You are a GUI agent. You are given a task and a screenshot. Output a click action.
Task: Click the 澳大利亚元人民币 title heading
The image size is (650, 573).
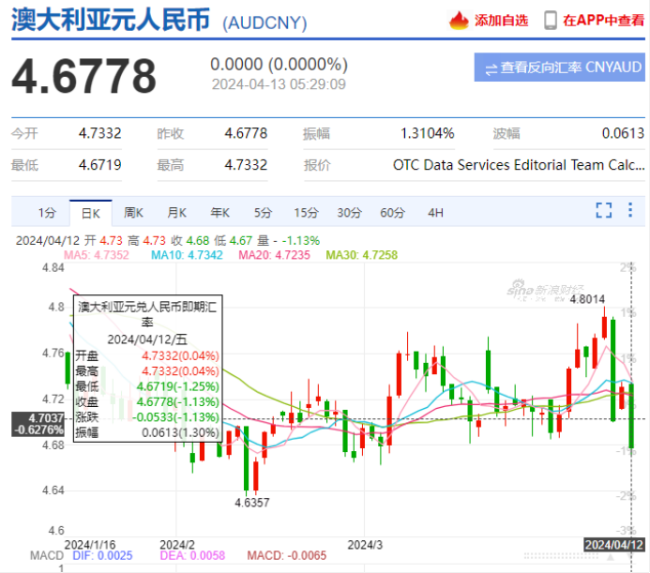tap(110, 20)
